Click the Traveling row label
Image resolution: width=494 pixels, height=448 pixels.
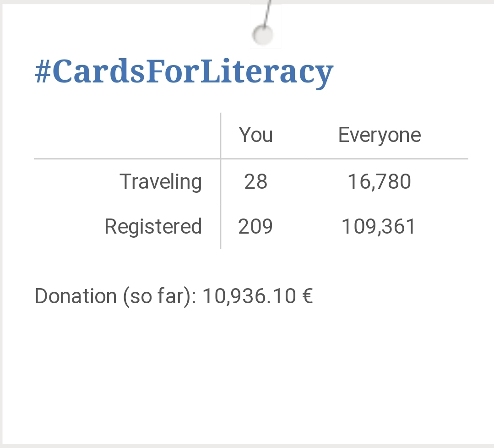pyautogui.click(x=161, y=182)
